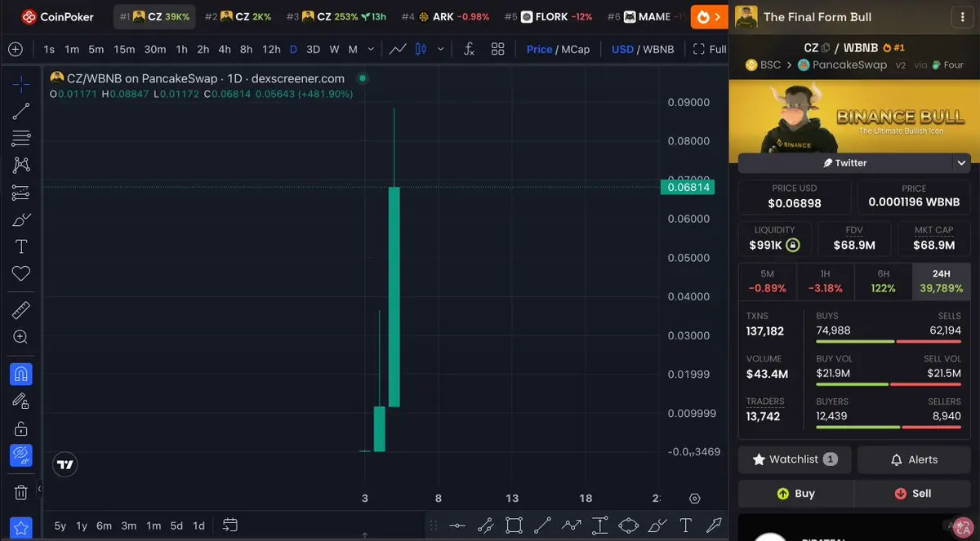Click the trash remove objects icon
This screenshot has width=980, height=541.
click(21, 492)
